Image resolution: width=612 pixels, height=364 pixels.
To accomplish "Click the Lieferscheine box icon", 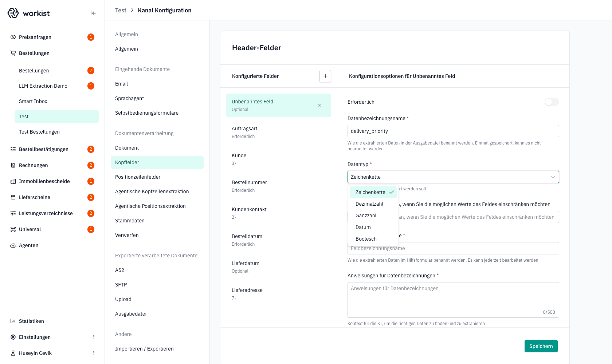I will (13, 197).
